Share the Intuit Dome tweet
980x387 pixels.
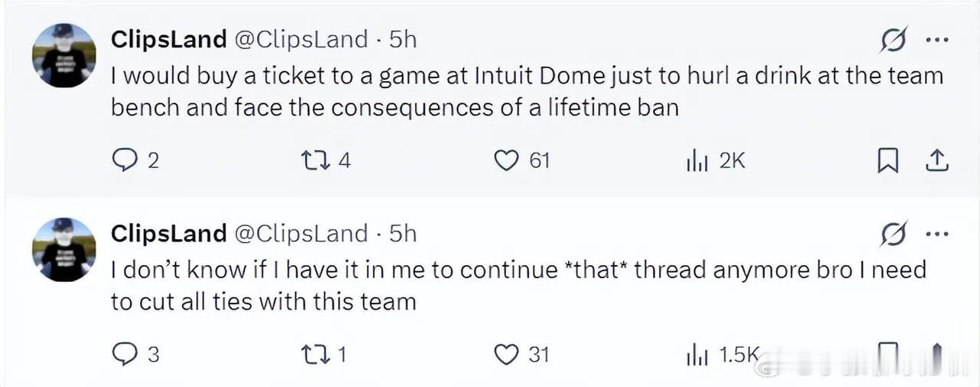(x=937, y=160)
